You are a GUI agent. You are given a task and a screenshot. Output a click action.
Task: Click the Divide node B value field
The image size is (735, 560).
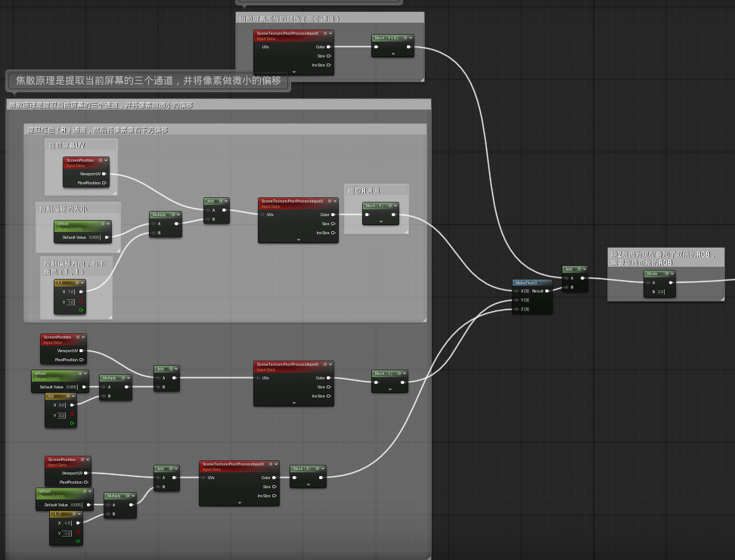[x=661, y=292]
